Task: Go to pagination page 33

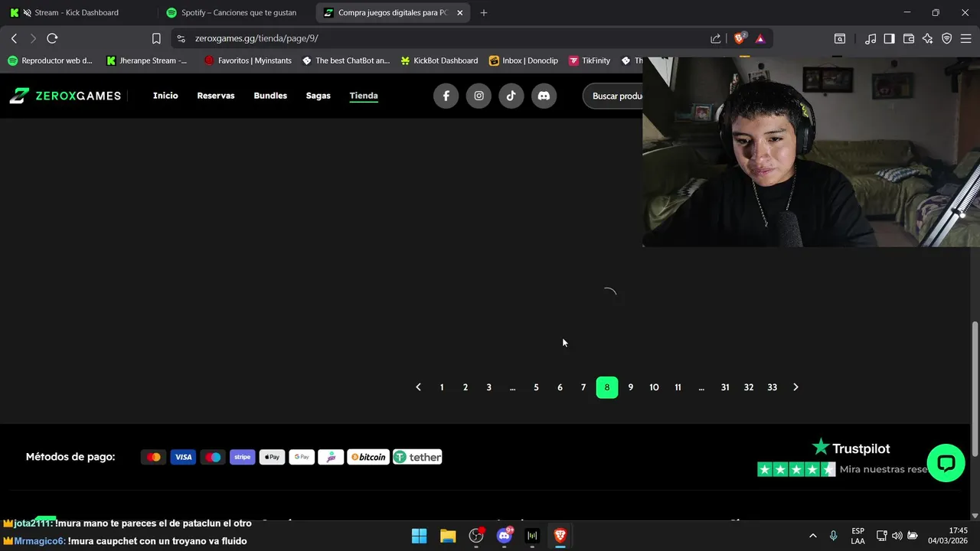Action: click(772, 387)
